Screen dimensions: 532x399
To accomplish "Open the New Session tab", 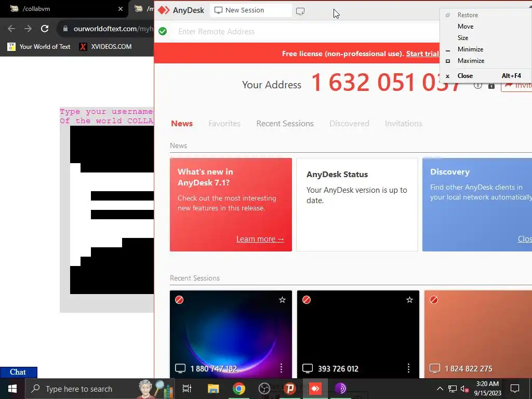I will coord(251,10).
